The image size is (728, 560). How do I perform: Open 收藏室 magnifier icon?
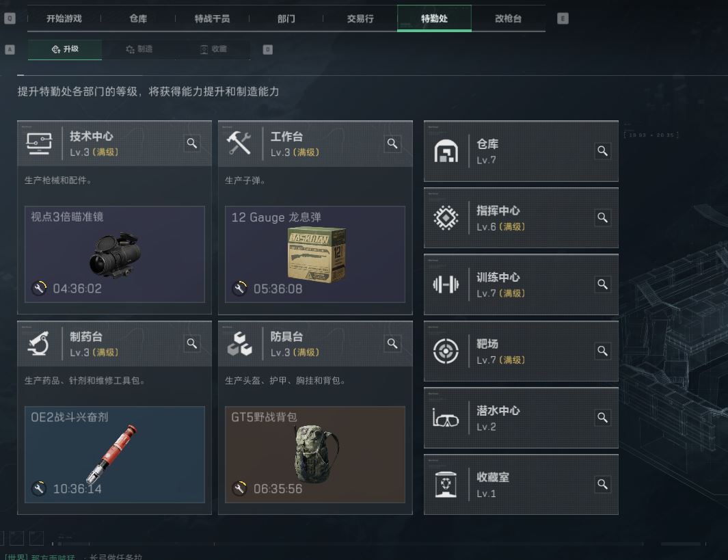[x=602, y=484]
